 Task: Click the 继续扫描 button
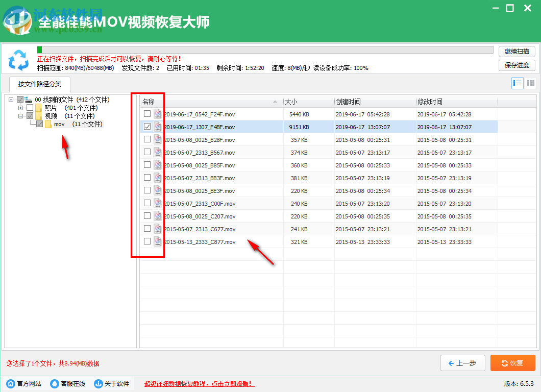click(x=517, y=51)
